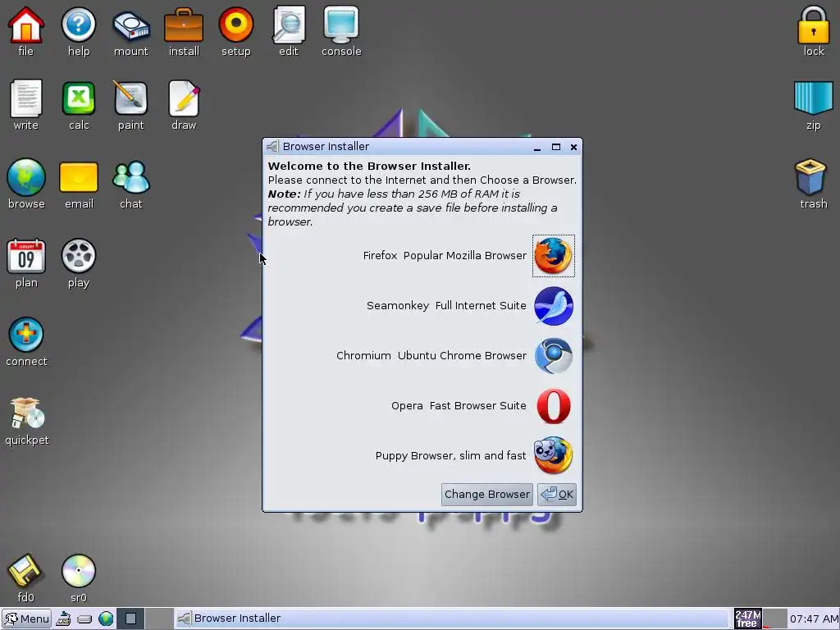Image resolution: width=840 pixels, height=630 pixels.
Task: Choose the Chromium browser icon
Action: coord(554,356)
